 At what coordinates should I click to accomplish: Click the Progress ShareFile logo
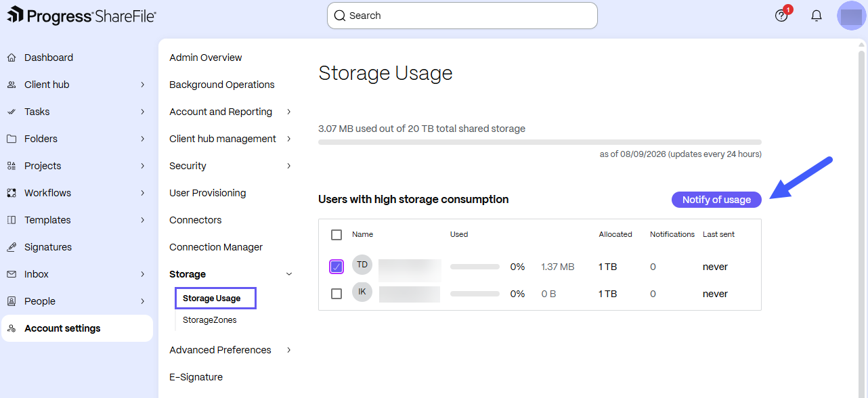(81, 15)
